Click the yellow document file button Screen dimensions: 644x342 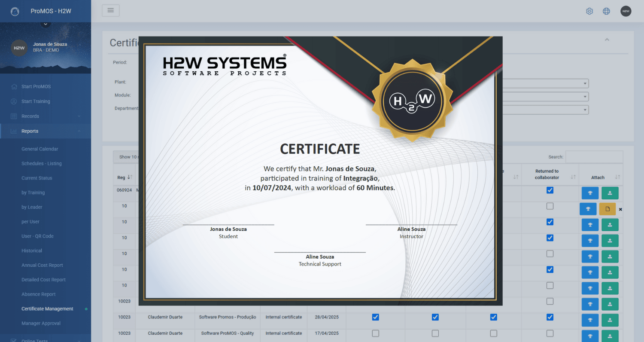607,209
